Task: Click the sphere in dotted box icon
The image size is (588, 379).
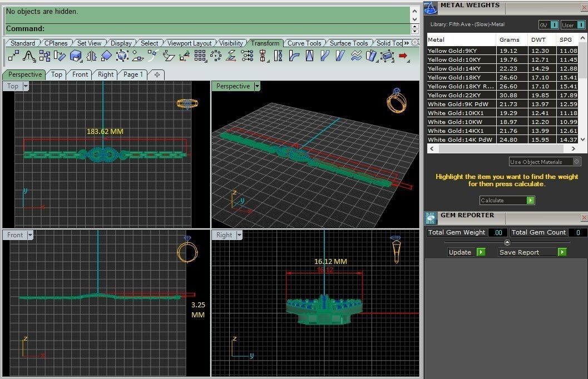Action: point(122,56)
